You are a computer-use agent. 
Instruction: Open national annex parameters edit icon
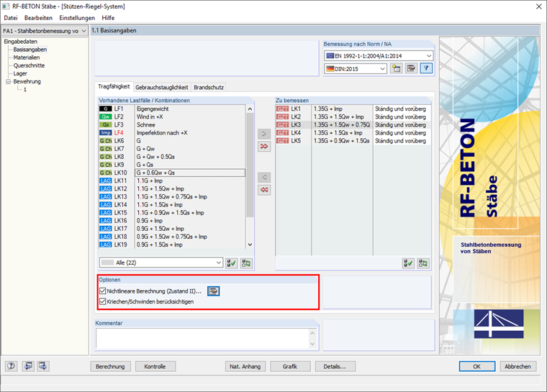[411, 68]
